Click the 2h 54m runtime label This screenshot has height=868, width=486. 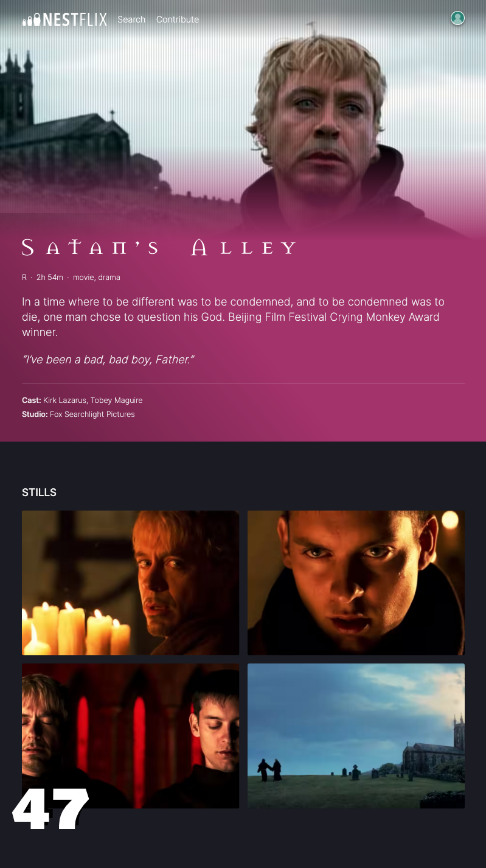pos(50,278)
